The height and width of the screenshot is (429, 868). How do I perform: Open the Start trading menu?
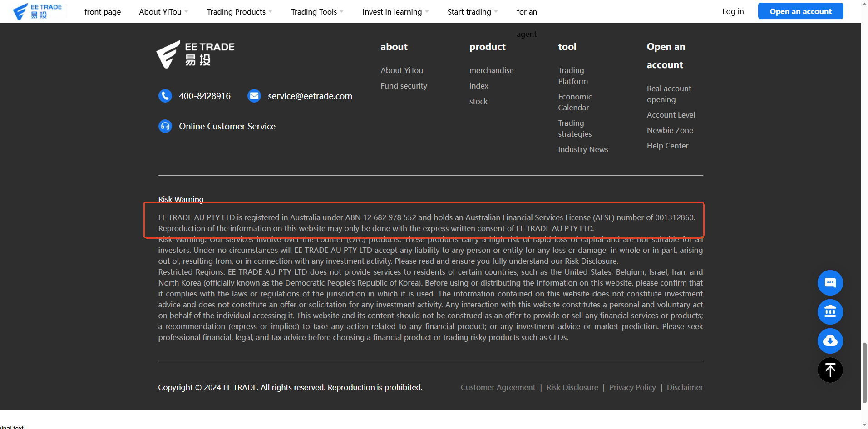pos(469,12)
